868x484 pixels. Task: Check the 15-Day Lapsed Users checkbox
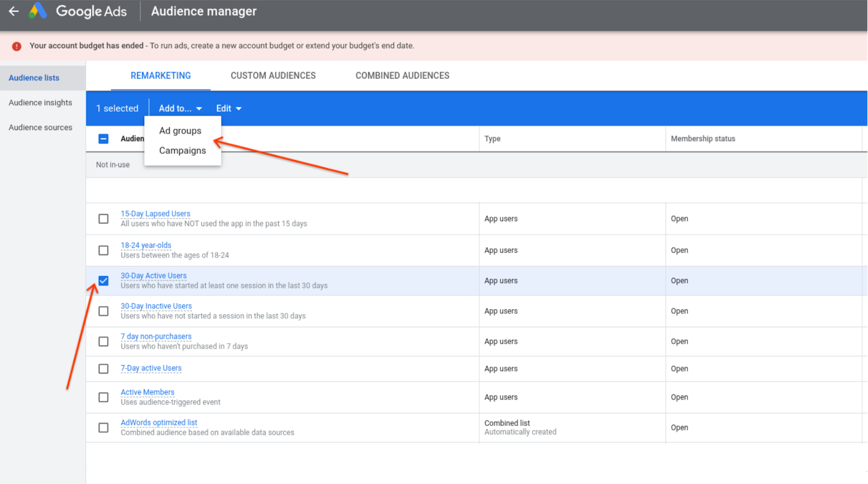coord(104,219)
